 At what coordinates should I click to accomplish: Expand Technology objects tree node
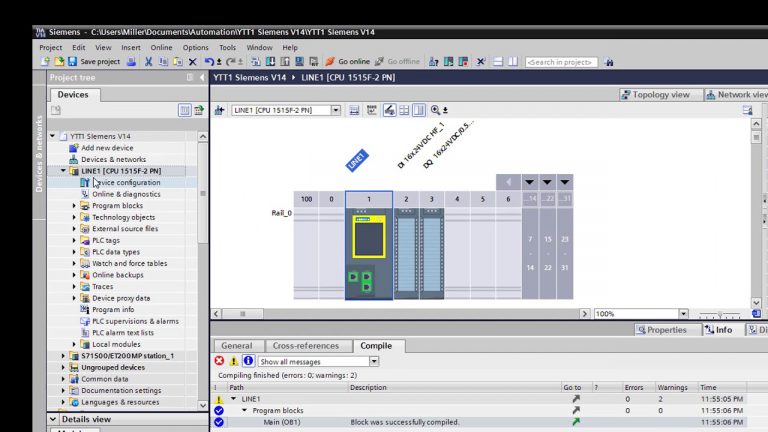point(74,217)
